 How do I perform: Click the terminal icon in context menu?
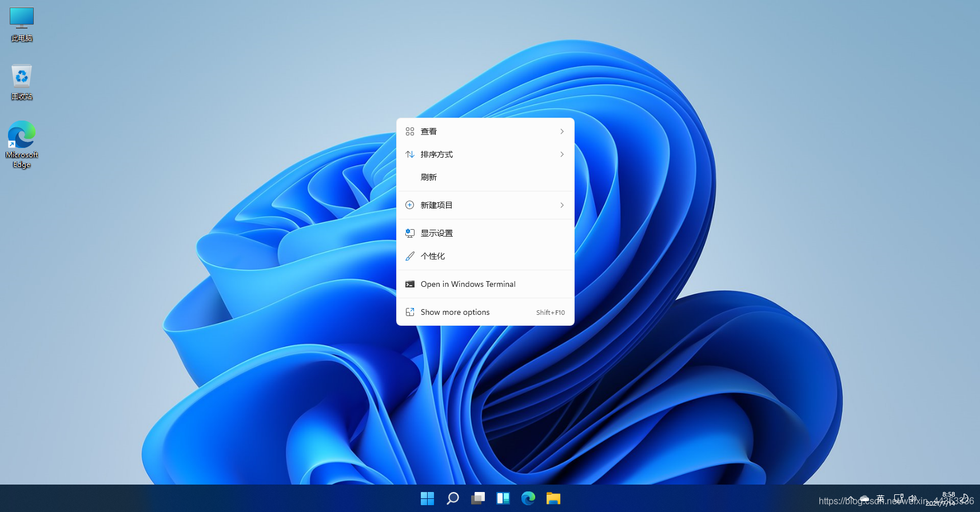[x=410, y=284]
